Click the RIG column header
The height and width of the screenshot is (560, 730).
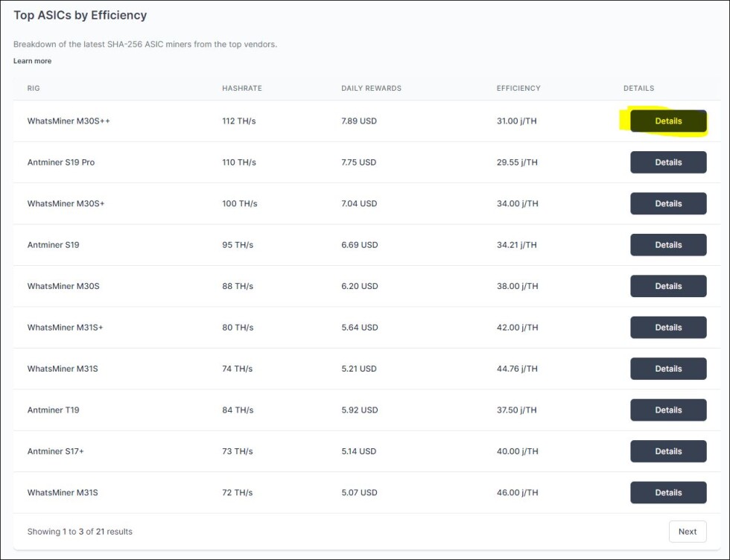coord(34,88)
